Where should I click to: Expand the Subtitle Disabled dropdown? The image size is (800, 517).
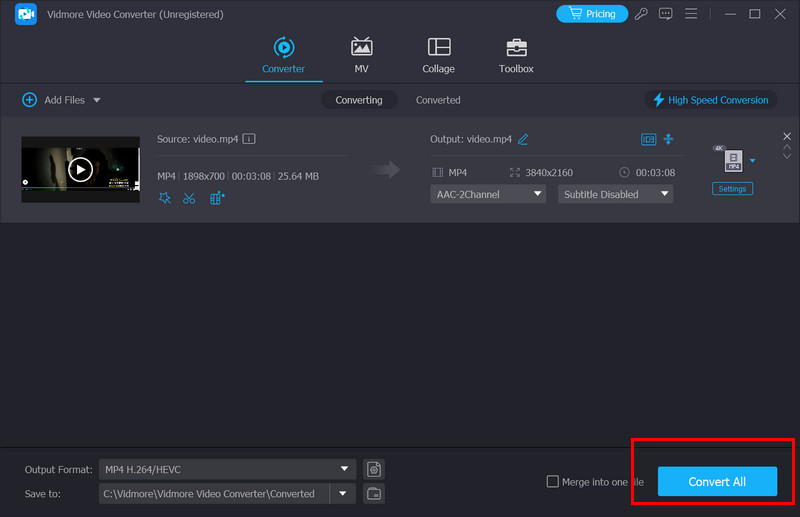[x=615, y=194]
